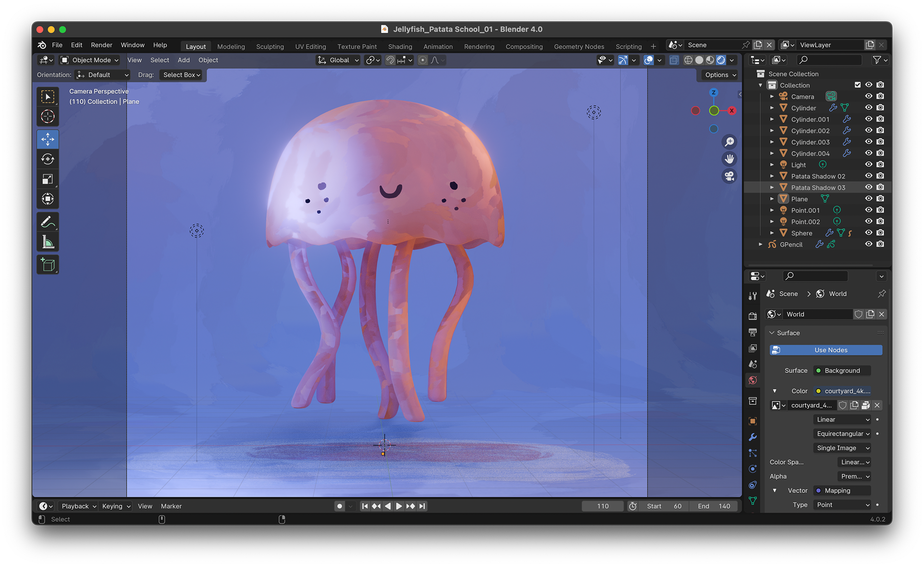Open the Equirectangular projection dropdown

click(x=843, y=434)
